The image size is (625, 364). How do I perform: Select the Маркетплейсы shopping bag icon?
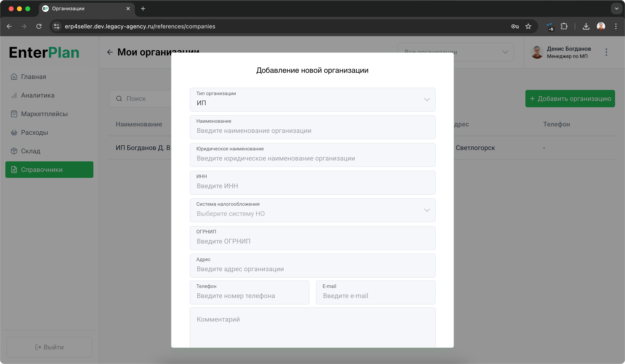(x=14, y=114)
